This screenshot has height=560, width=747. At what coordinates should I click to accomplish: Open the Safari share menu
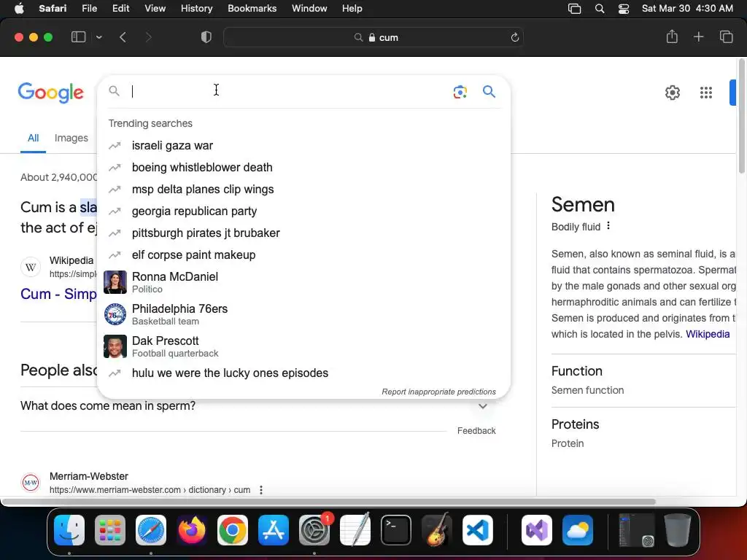pyautogui.click(x=672, y=36)
